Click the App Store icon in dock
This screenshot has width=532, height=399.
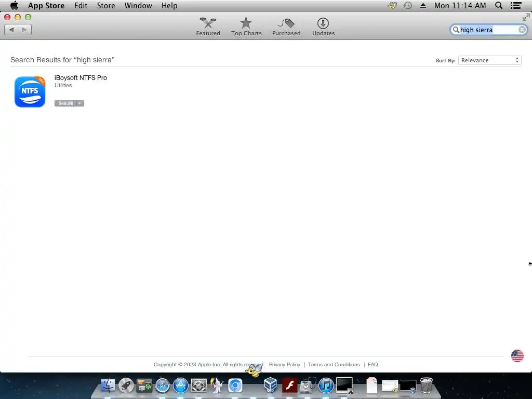coord(180,385)
